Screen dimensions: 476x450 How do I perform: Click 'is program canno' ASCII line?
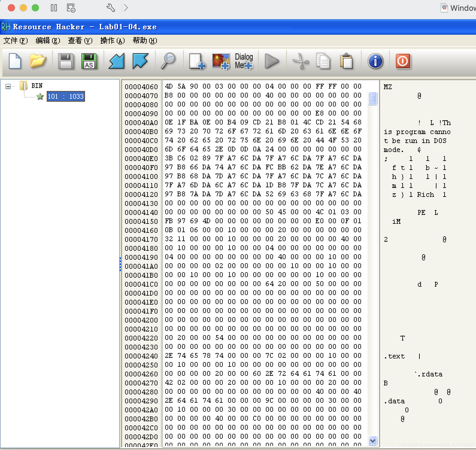click(x=417, y=132)
